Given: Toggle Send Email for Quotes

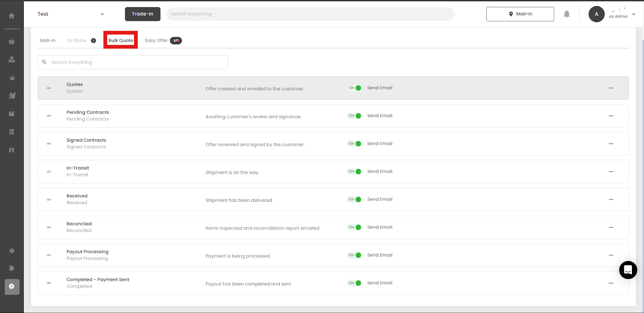Looking at the screenshot, I should [x=355, y=88].
